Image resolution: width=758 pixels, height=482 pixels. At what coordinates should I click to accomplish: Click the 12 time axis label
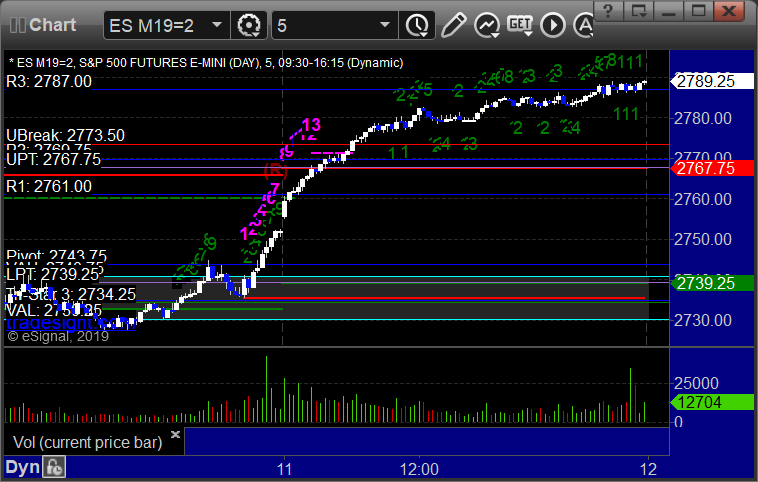tap(648, 469)
